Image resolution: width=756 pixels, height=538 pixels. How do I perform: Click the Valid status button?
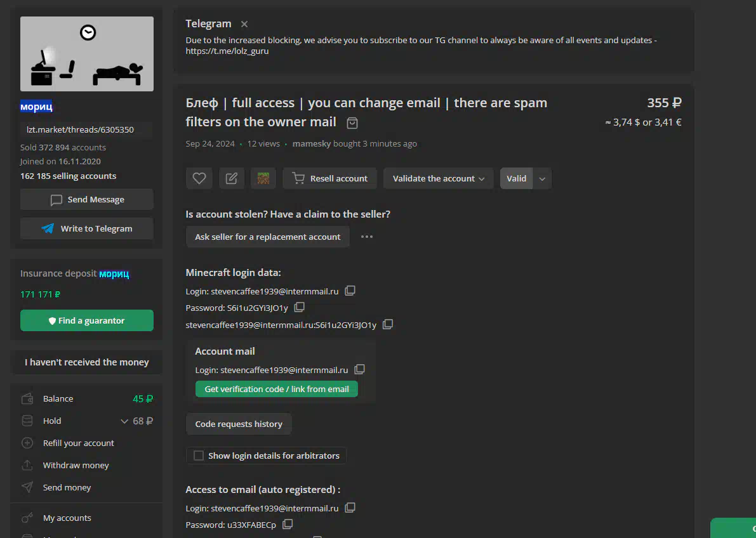(x=516, y=178)
